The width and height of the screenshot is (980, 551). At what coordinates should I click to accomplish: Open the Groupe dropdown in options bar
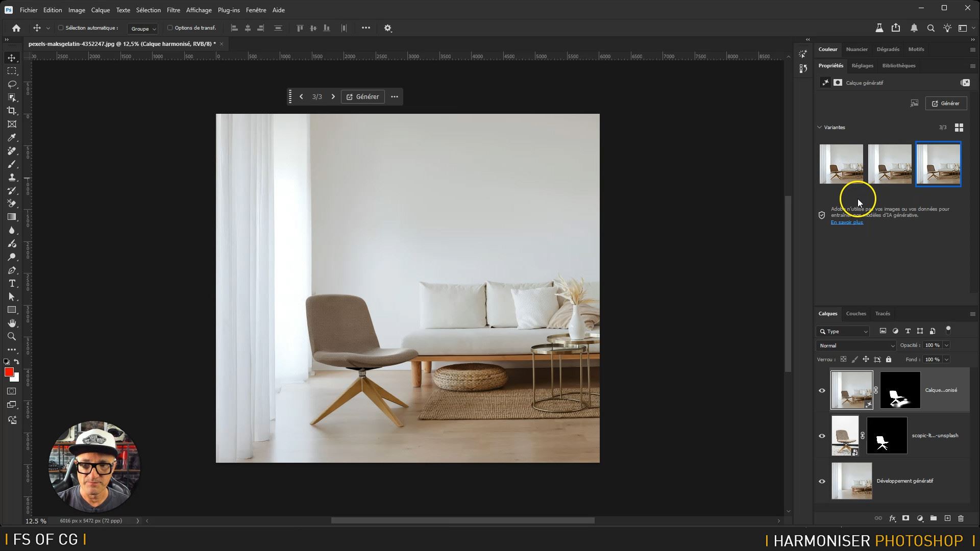[143, 29]
